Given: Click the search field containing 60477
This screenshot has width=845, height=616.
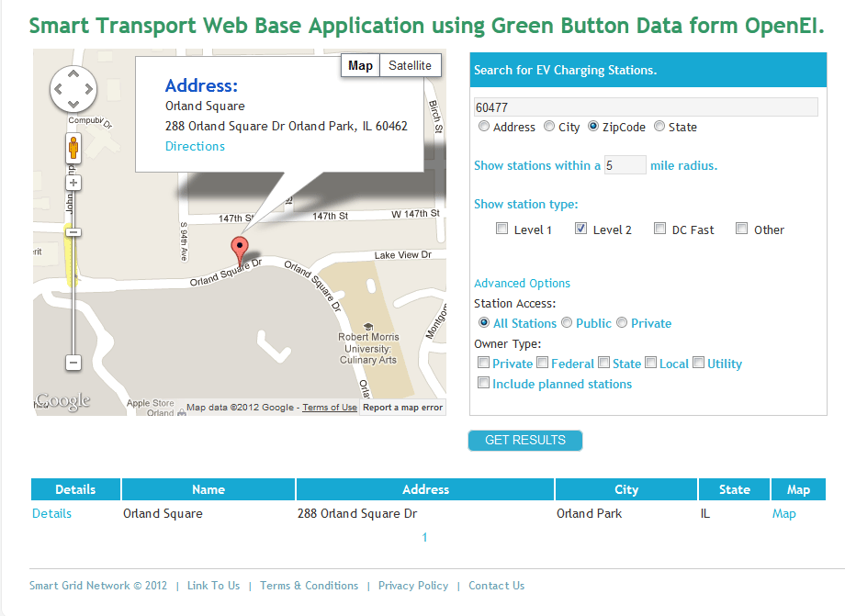Looking at the screenshot, I should (x=646, y=107).
